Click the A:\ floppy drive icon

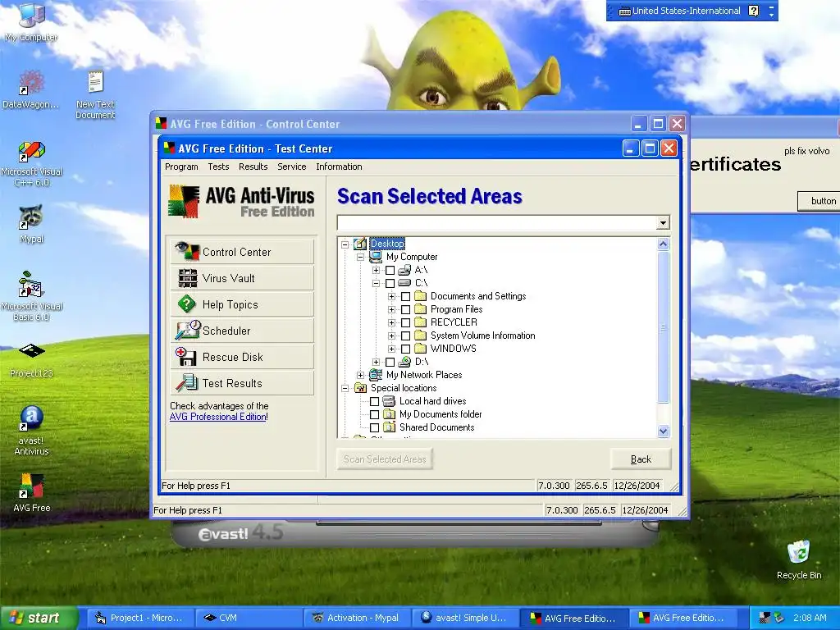[404, 270]
